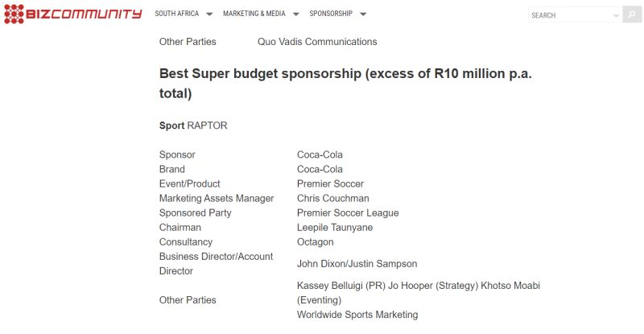Image resolution: width=644 pixels, height=334 pixels.
Task: Click the John Dixon/Justin Sampson text
Action: coord(357,264)
